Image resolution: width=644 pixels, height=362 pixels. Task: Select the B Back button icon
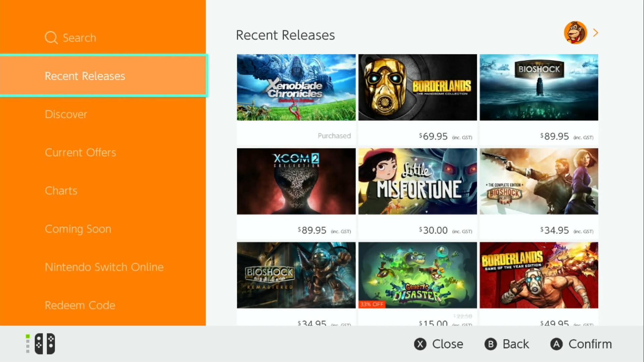(490, 344)
